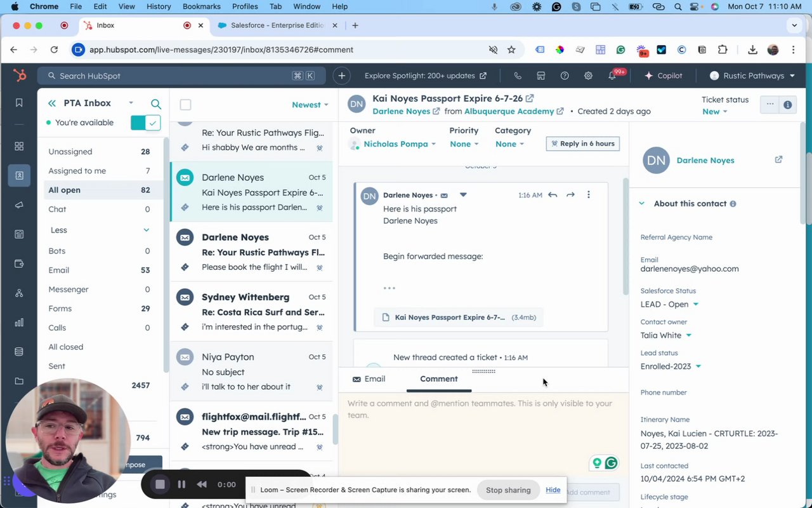Open the marketing megaphone icon in sidebar
The image size is (812, 508).
click(x=19, y=204)
